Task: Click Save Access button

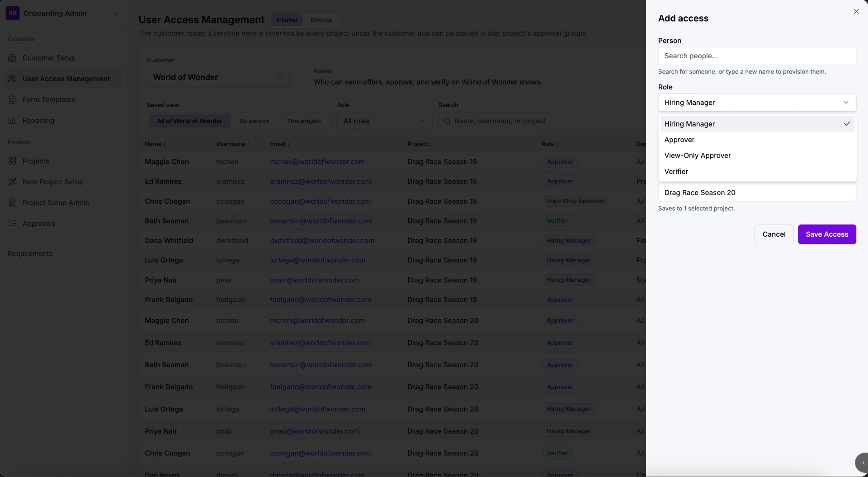Action: tap(826, 234)
